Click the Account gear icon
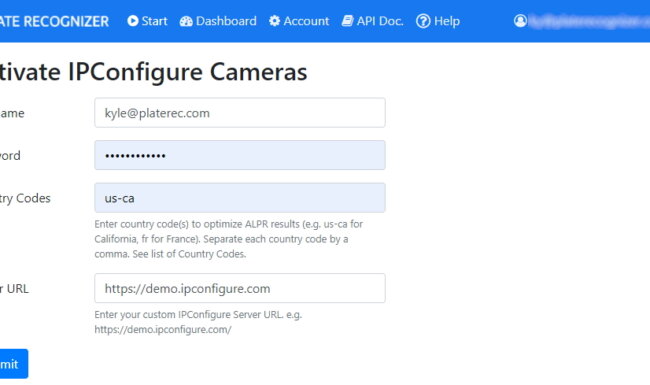 (274, 21)
